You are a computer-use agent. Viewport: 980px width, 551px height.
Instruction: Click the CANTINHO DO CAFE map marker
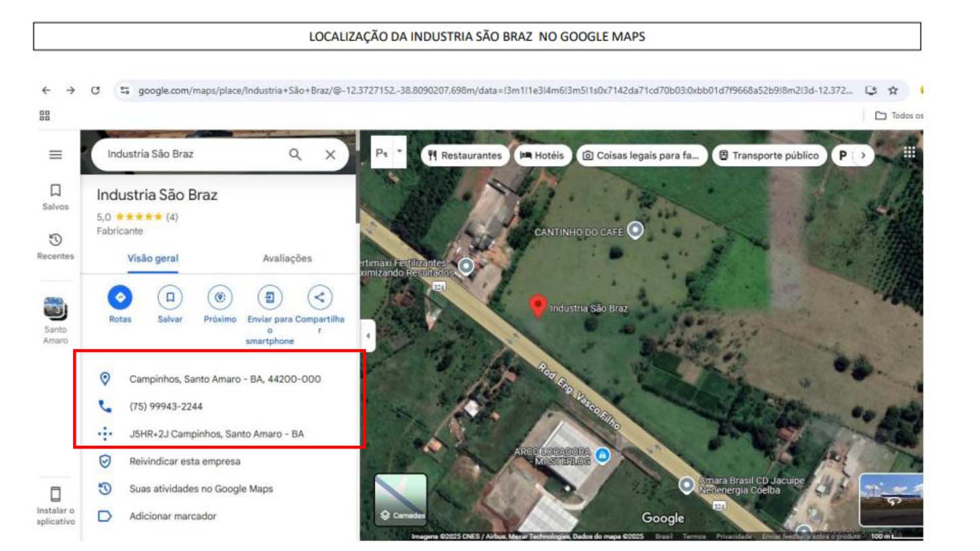pos(635,230)
